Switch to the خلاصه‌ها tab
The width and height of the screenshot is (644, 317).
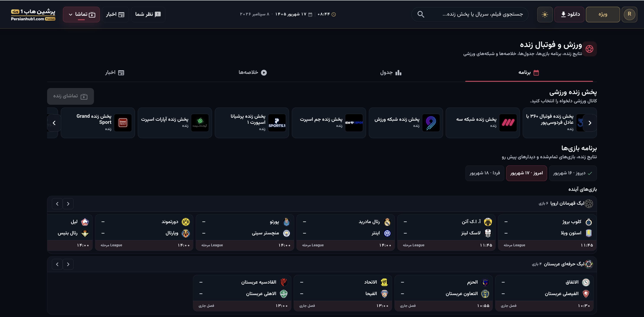(x=253, y=72)
